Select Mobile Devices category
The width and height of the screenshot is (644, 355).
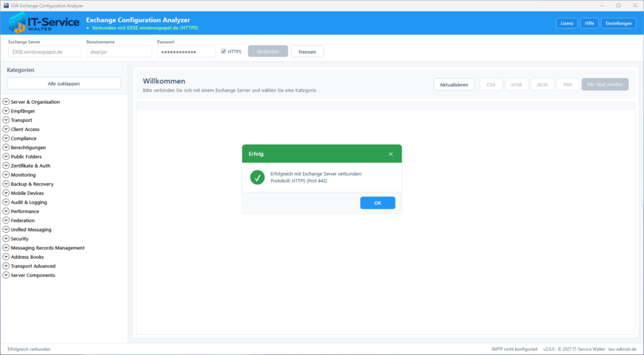click(x=27, y=193)
